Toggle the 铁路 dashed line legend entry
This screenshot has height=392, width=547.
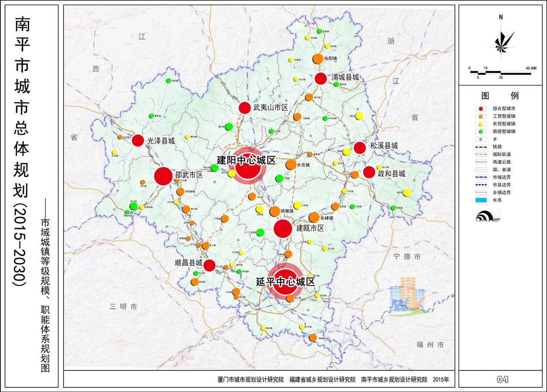pos(480,147)
